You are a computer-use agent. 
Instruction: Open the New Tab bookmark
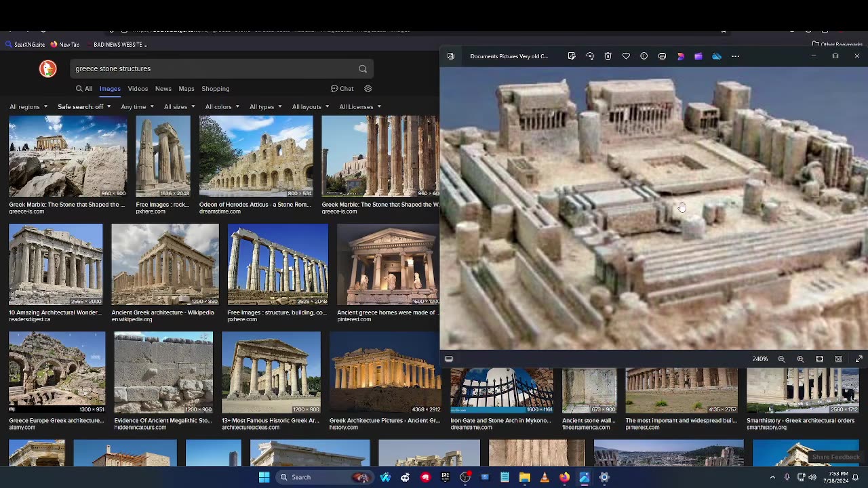click(65, 45)
